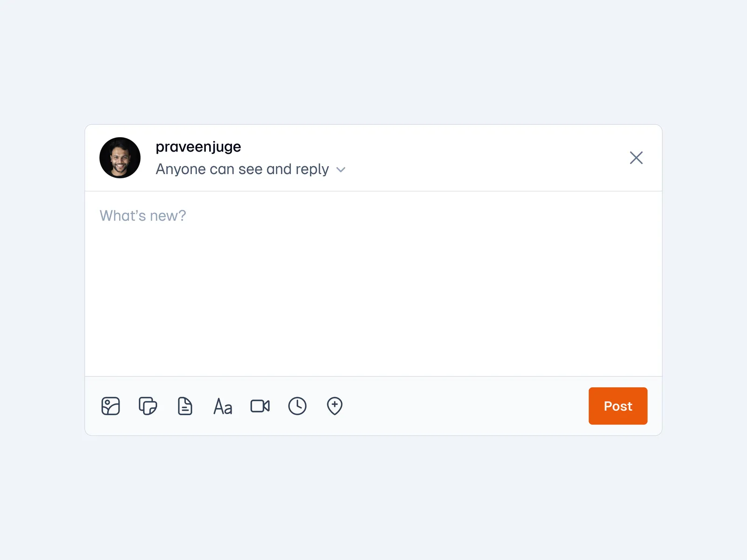Focus the 'What's new?' text field

tap(143, 216)
